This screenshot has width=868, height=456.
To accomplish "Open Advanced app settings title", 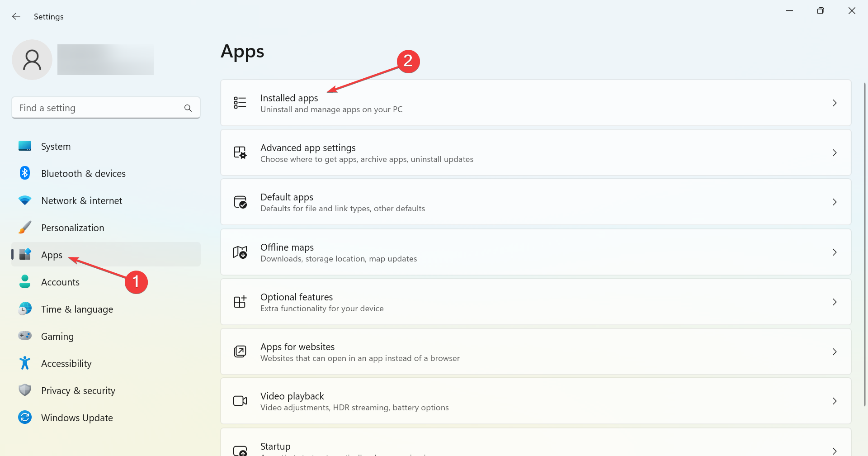I will click(308, 148).
